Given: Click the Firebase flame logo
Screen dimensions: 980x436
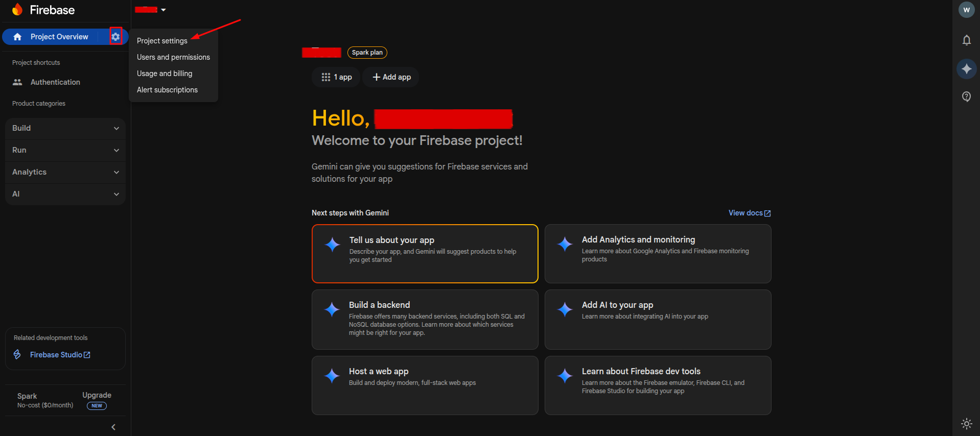Looking at the screenshot, I should [17, 10].
